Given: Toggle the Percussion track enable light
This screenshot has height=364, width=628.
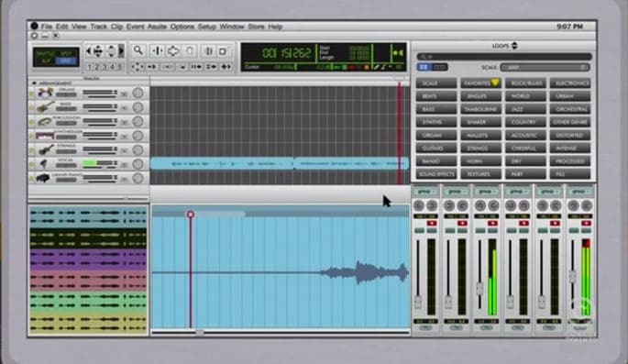Looking at the screenshot, I should pos(32,122).
